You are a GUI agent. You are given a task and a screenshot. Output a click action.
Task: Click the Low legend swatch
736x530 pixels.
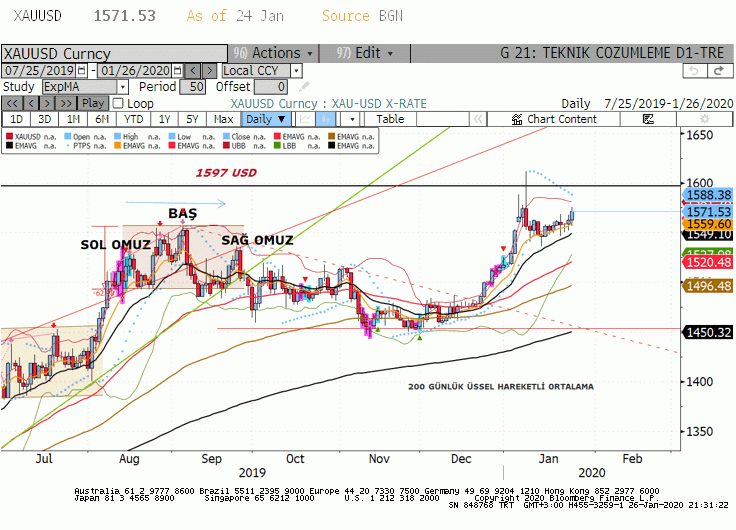coord(172,137)
